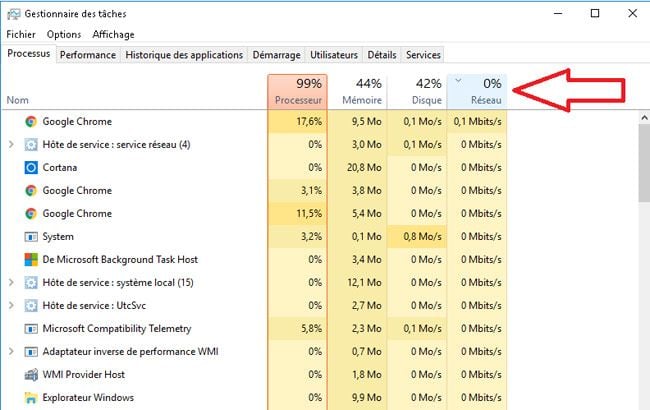Image resolution: width=650 pixels, height=410 pixels.
Task: Click the Microsoft Compatibility Telemetry icon
Action: point(31,329)
